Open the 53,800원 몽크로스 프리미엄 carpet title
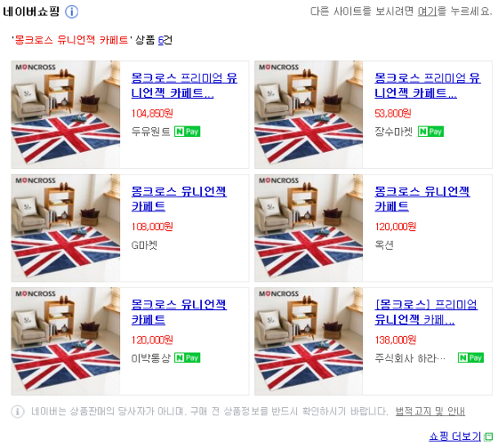498x448 pixels. pyautogui.click(x=428, y=85)
